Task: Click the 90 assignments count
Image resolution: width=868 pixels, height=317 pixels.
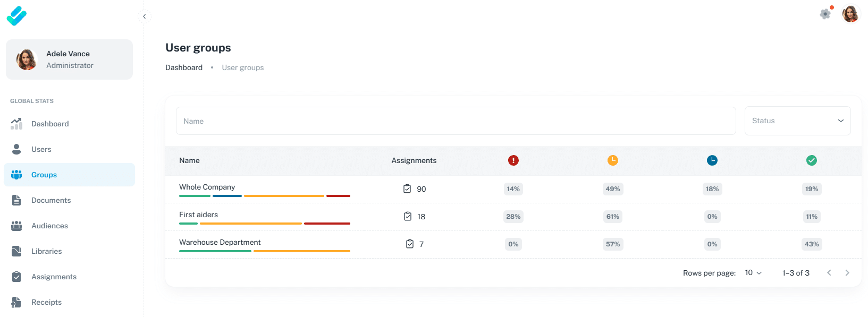Action: (422, 189)
